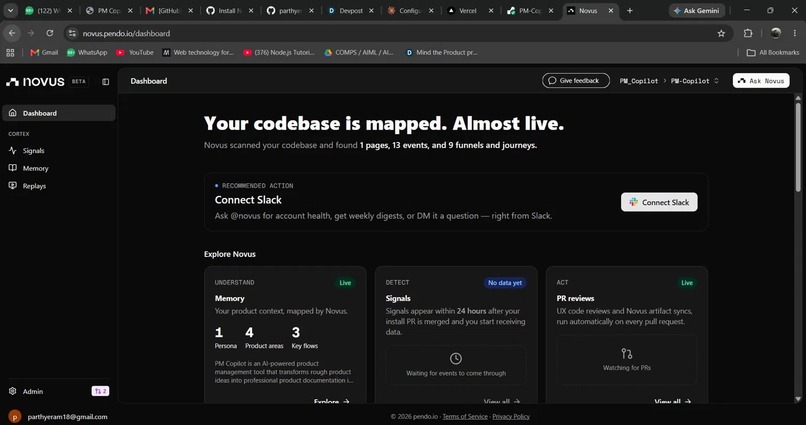Click the Memory card title
This screenshot has width=806, height=425.
coord(229,298)
